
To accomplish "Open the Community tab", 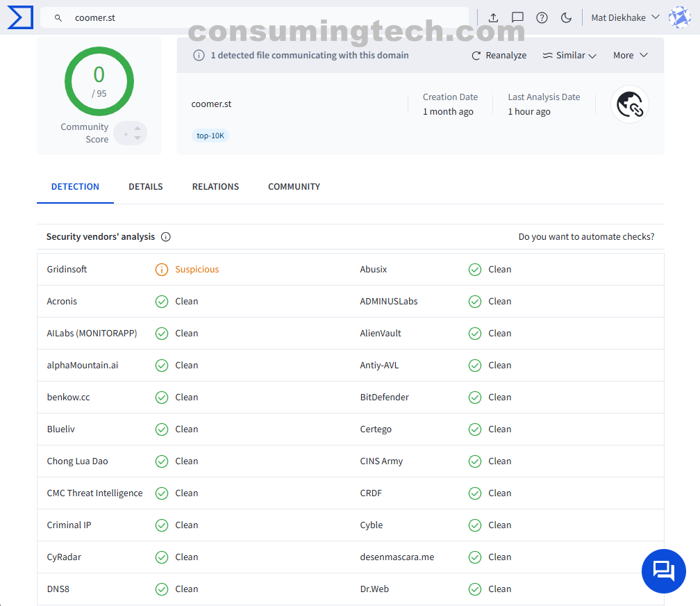I will click(294, 187).
